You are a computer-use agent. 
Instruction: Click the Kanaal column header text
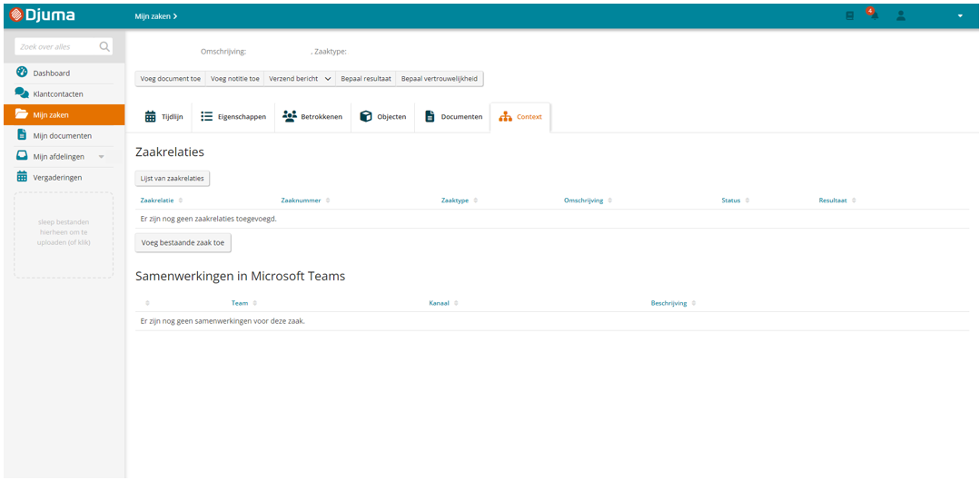(x=439, y=303)
